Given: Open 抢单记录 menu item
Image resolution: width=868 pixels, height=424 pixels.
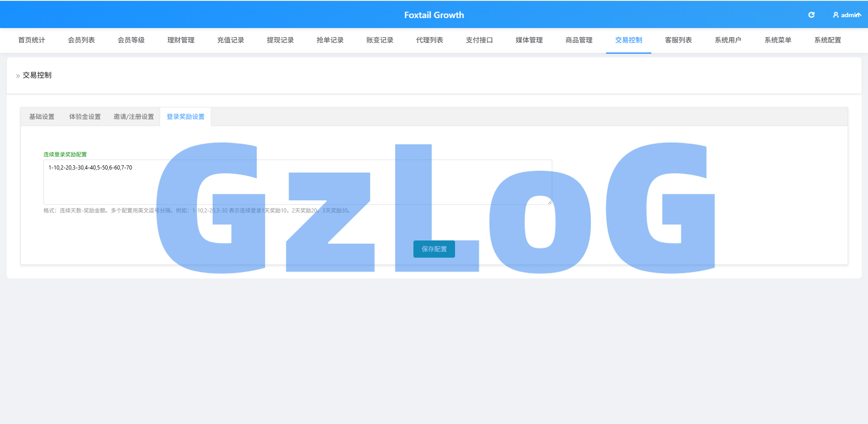Looking at the screenshot, I should (330, 40).
